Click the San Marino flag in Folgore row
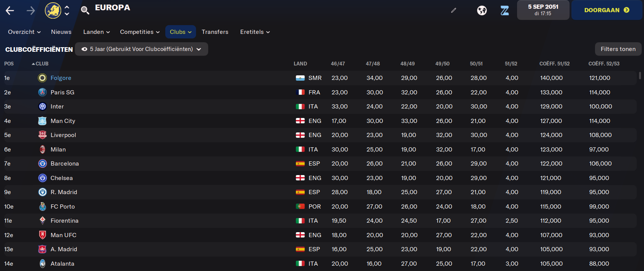This screenshot has height=271, width=644. point(300,78)
